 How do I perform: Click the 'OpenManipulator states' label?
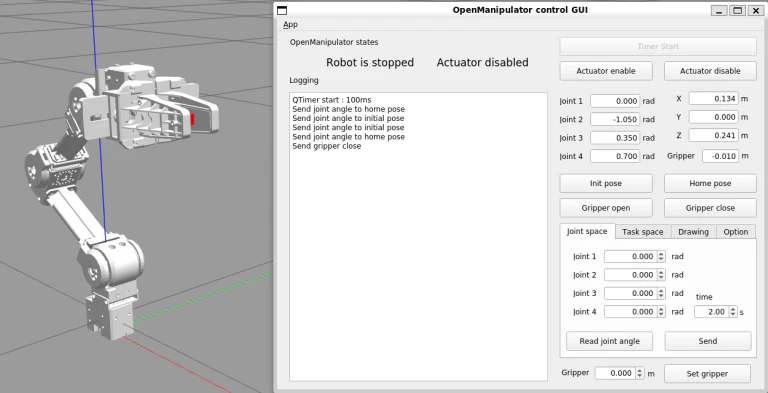pyautogui.click(x=334, y=42)
